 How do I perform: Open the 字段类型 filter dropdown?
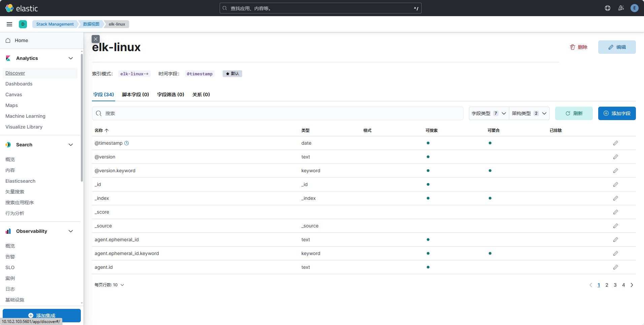pyautogui.click(x=489, y=113)
